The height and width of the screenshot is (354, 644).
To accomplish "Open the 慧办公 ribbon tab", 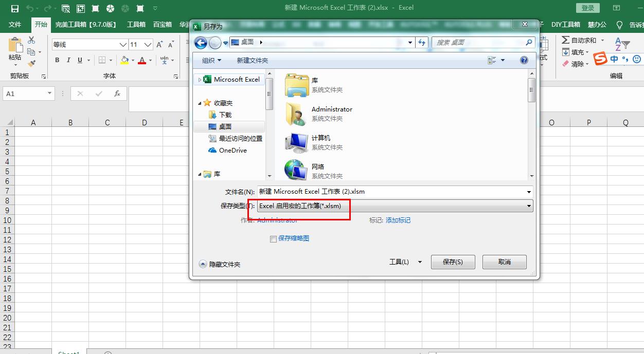I will click(597, 24).
